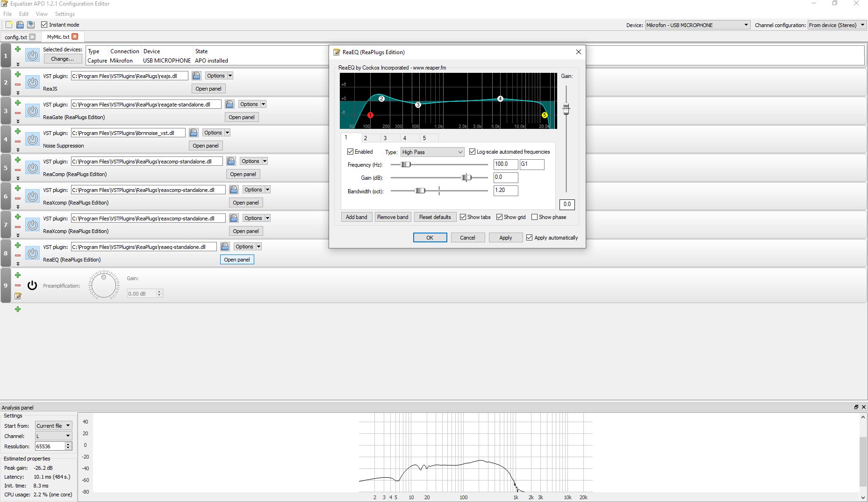Uncheck Enabled for EQ band 1
The height and width of the screenshot is (502, 868).
[x=350, y=152]
